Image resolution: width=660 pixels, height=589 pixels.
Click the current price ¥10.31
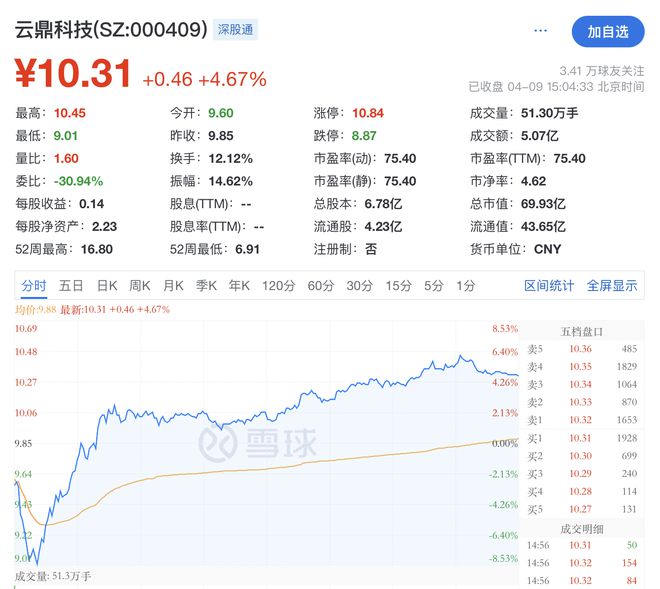click(x=73, y=74)
